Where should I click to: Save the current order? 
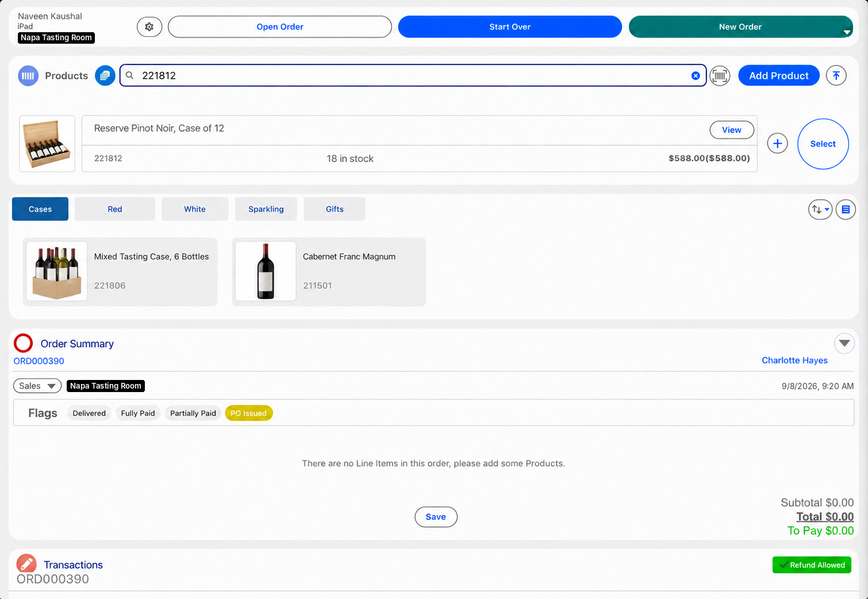coord(436,517)
